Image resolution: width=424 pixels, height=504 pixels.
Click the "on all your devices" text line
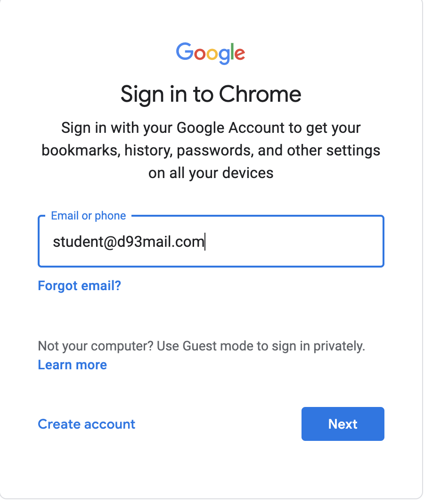coord(211,173)
